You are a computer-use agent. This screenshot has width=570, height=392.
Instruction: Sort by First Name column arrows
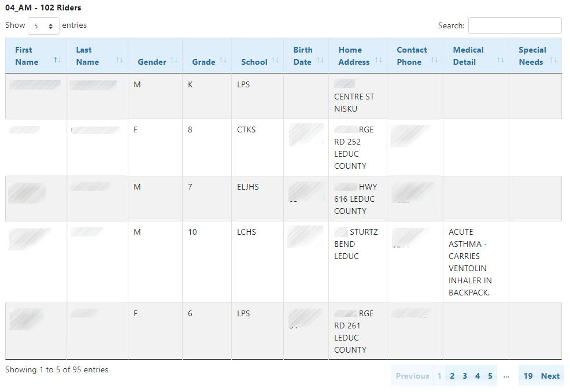pyautogui.click(x=57, y=60)
